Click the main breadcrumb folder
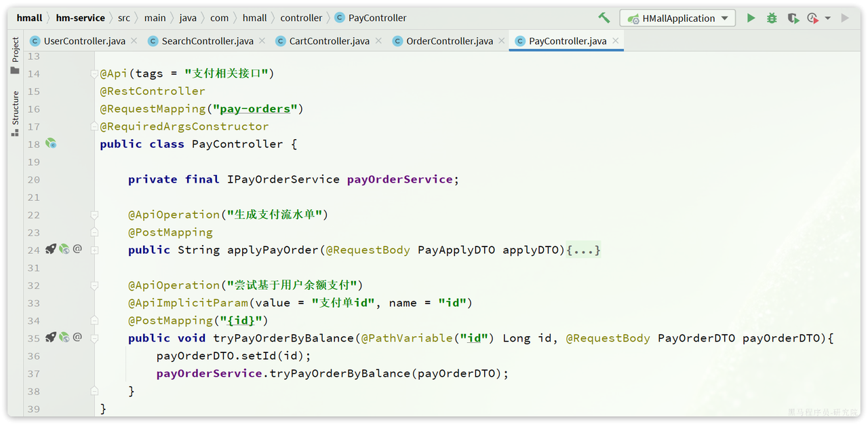This screenshot has width=868, height=425. point(155,18)
